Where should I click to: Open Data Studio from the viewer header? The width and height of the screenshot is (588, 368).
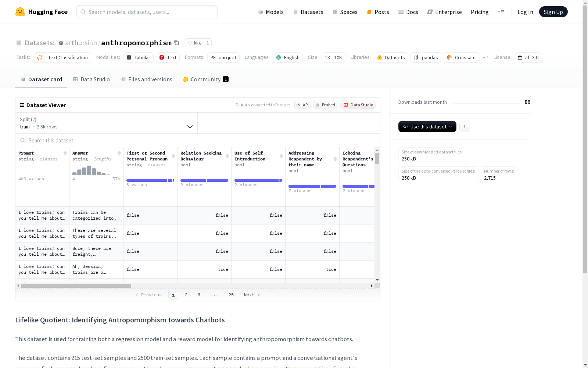tap(358, 105)
